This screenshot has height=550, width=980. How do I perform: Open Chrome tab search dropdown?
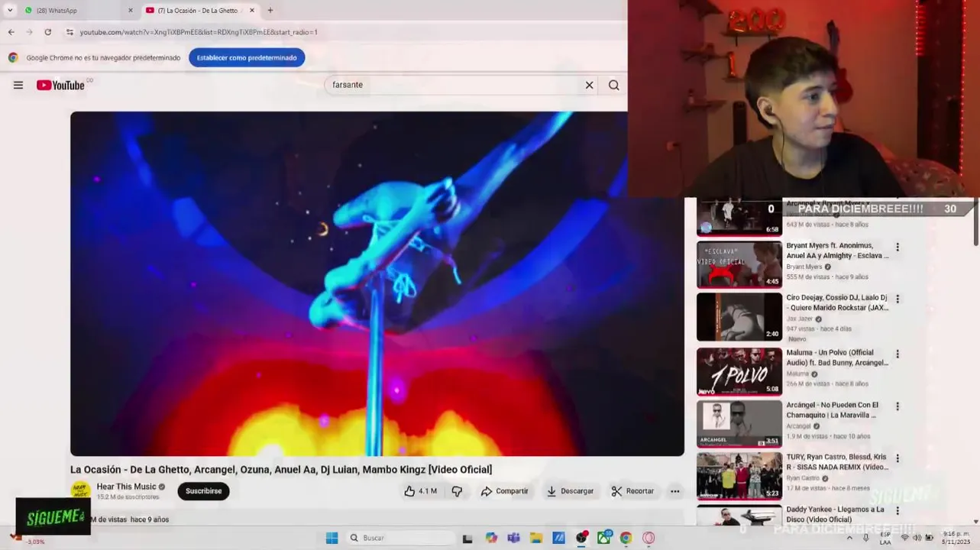pyautogui.click(x=10, y=10)
